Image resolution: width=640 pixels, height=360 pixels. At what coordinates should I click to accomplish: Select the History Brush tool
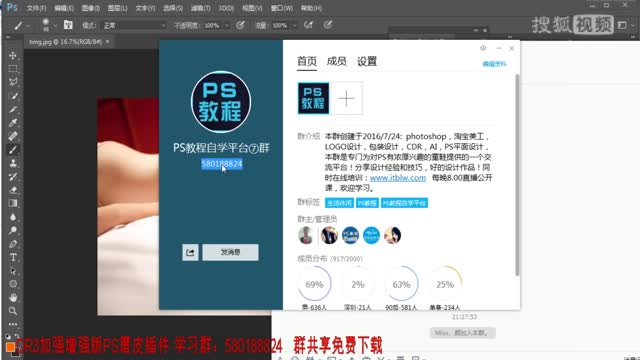point(13,177)
